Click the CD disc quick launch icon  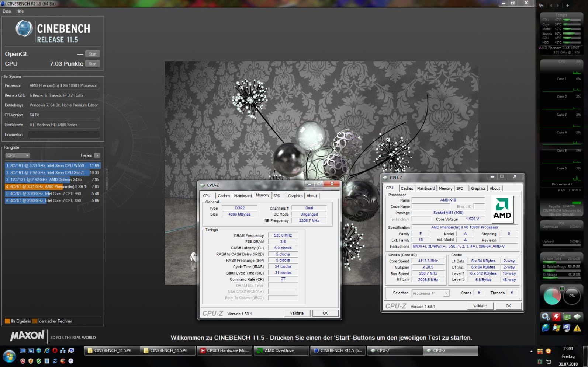coord(71,361)
